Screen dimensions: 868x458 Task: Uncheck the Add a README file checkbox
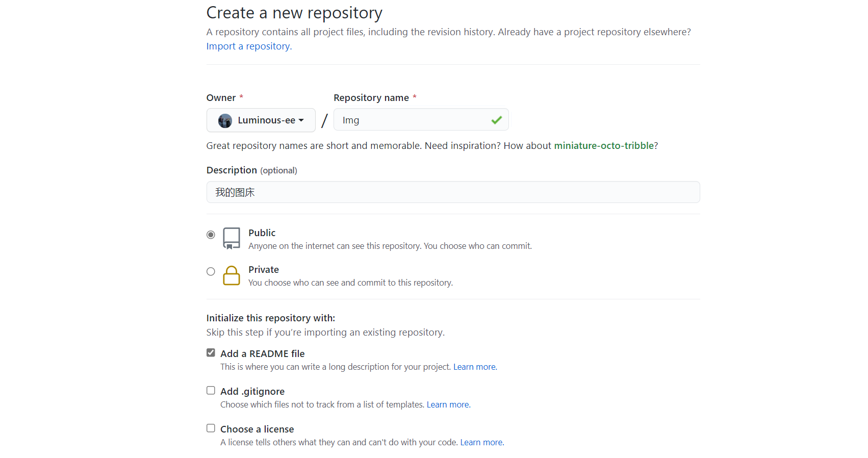211,352
